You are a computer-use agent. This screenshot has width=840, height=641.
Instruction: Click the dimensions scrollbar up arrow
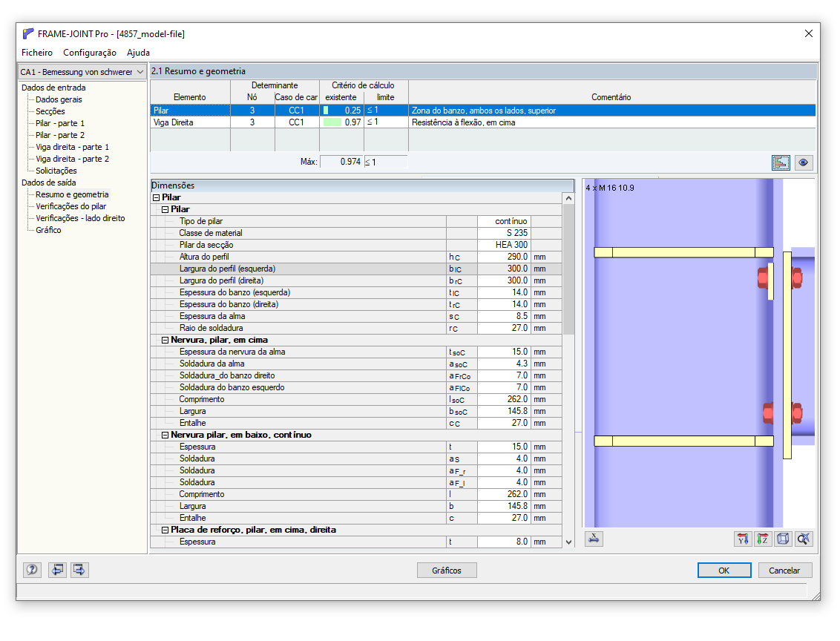568,198
